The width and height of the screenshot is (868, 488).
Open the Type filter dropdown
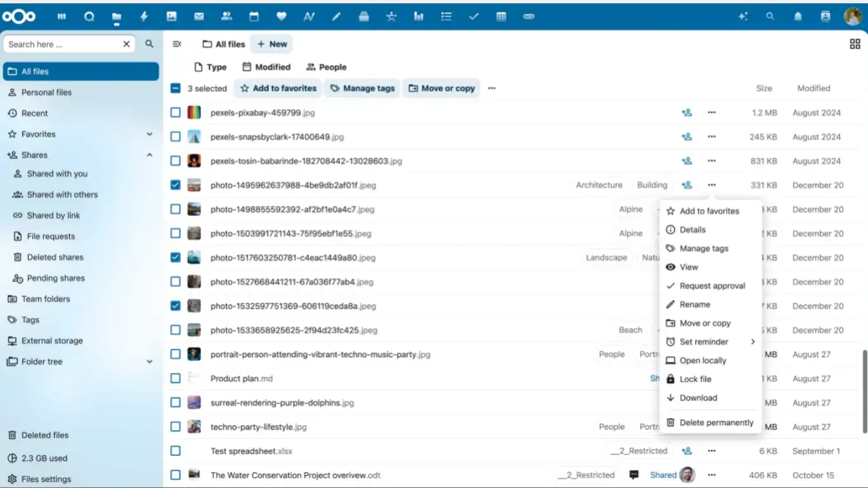[x=210, y=67]
